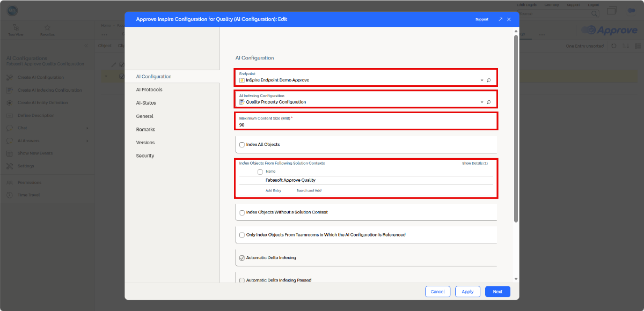Click the Search and Add link
This screenshot has height=311, width=644.
pos(309,190)
